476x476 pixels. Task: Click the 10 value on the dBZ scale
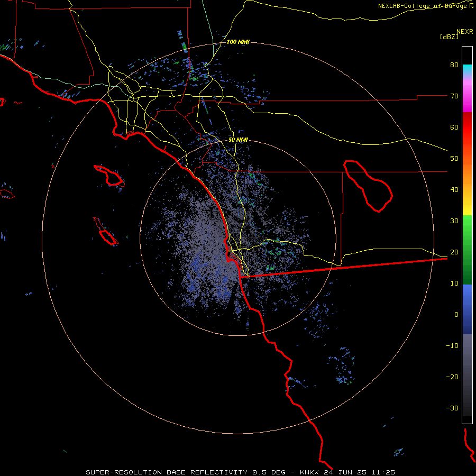pos(454,283)
